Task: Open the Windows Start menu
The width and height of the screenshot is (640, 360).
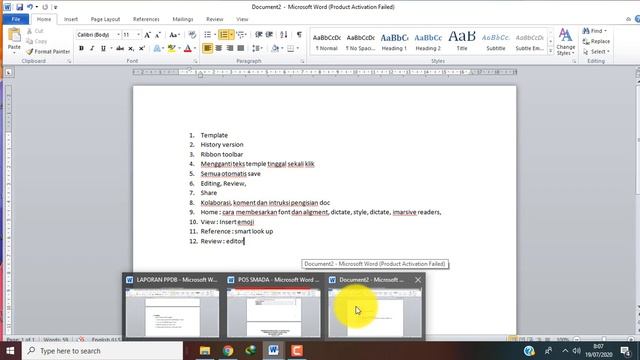Action: pyautogui.click(x=10, y=351)
